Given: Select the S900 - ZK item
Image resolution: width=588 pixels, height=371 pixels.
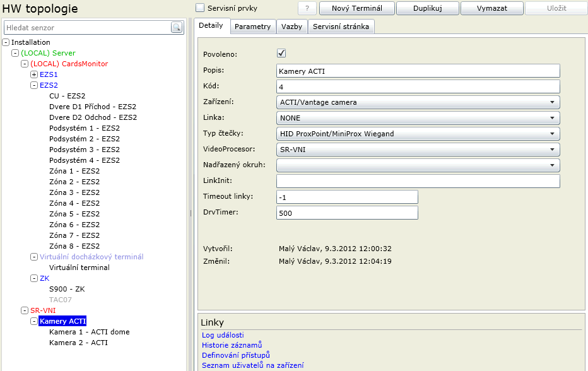Looking at the screenshot, I should [67, 289].
